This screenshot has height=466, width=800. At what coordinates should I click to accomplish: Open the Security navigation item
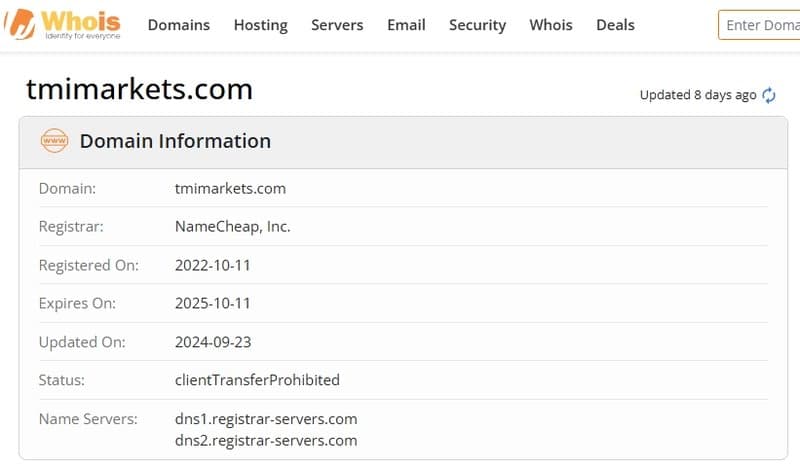click(x=477, y=25)
